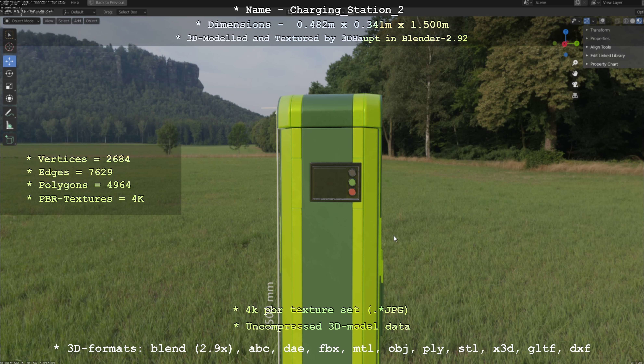Select the Measure tool

pyautogui.click(x=9, y=126)
